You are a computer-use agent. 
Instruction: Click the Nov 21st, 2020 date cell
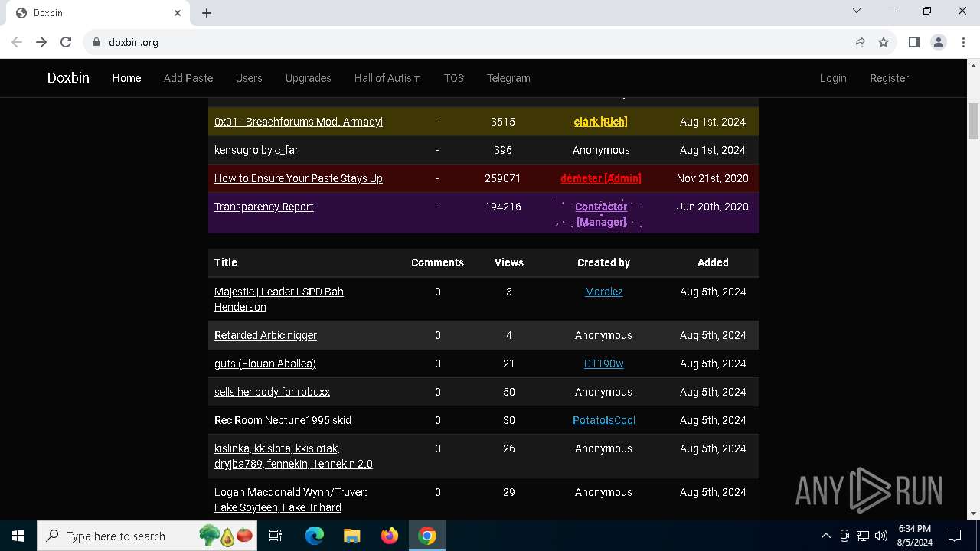click(x=713, y=178)
